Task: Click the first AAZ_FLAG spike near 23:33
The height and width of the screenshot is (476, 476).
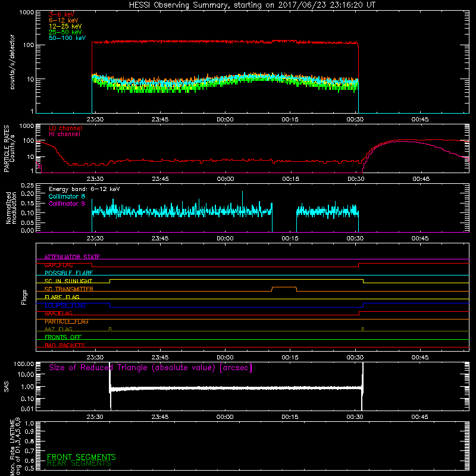Action: tap(110, 329)
